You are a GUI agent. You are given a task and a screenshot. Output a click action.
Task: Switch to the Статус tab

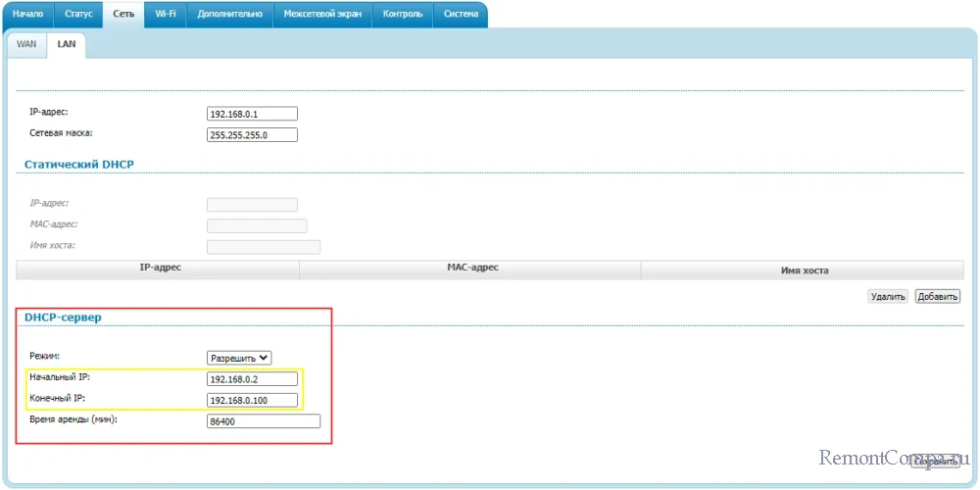(x=78, y=15)
